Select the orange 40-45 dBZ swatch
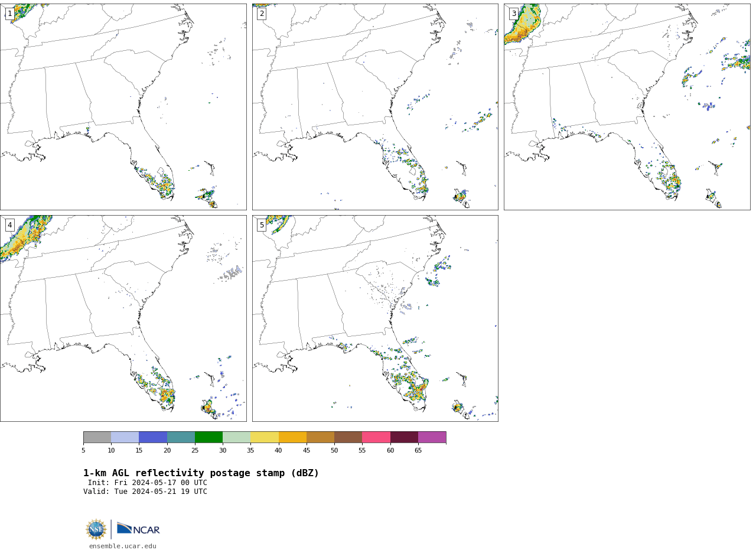This screenshot has height=553, width=756. coord(292,437)
